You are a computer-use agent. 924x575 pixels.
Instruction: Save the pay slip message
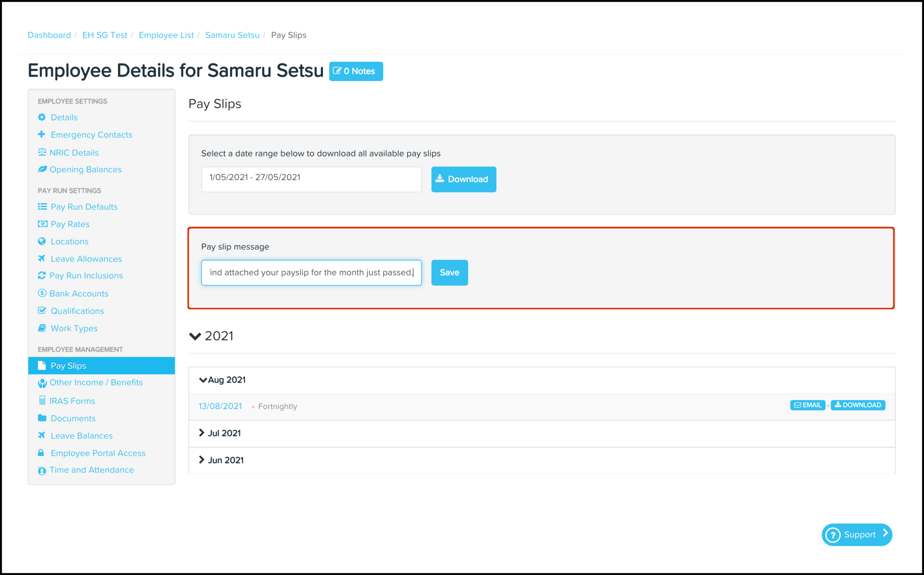pyautogui.click(x=449, y=272)
